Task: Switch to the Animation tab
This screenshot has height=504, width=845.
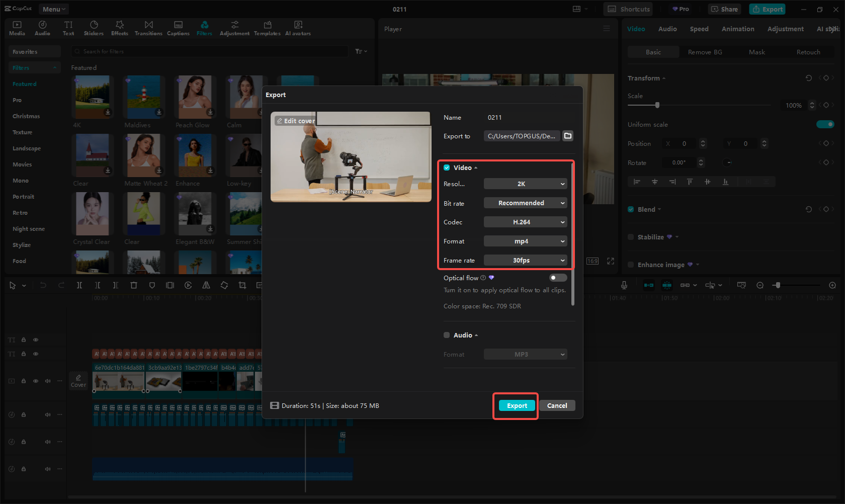Action: click(737, 29)
